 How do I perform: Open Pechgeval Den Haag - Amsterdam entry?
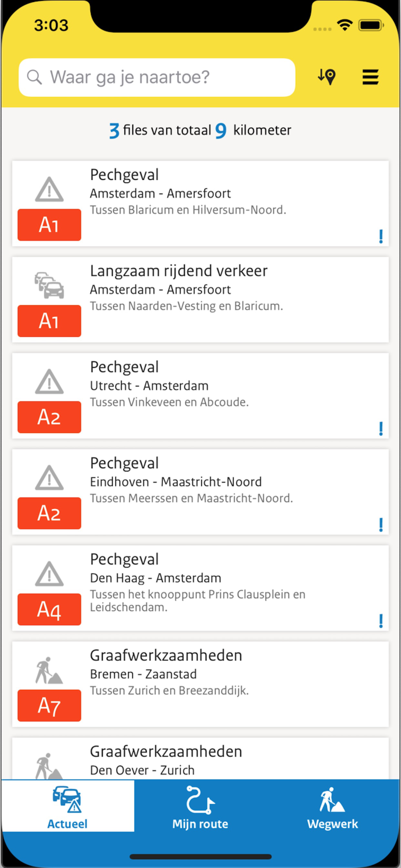click(200, 588)
